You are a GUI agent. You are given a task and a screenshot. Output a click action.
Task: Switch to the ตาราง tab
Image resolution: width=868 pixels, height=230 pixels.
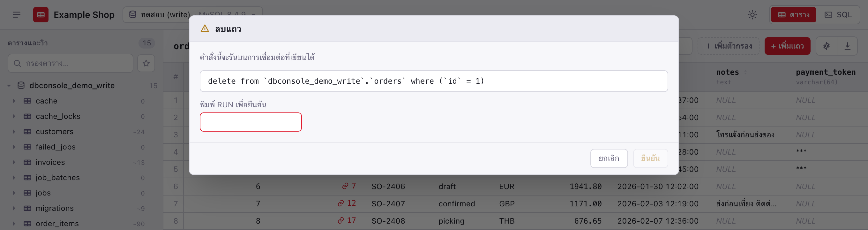[x=793, y=14]
